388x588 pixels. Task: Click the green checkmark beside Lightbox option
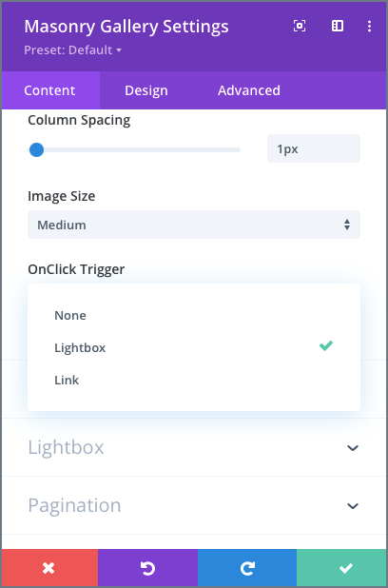click(326, 345)
